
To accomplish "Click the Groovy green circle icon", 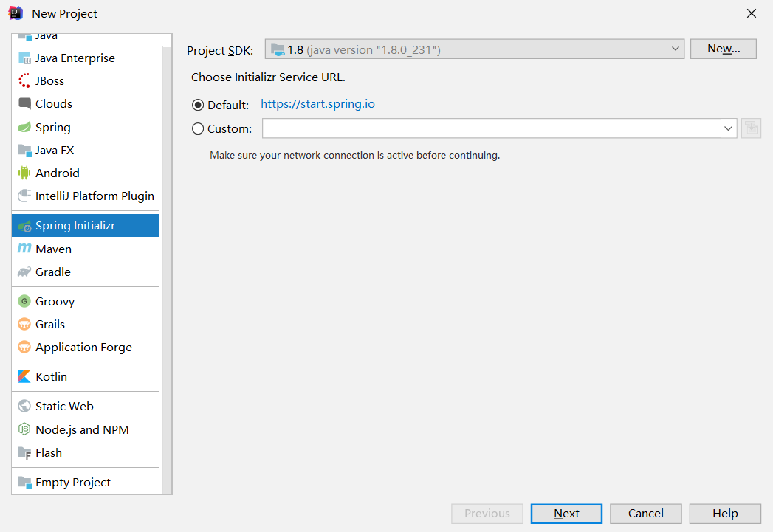I will (24, 301).
